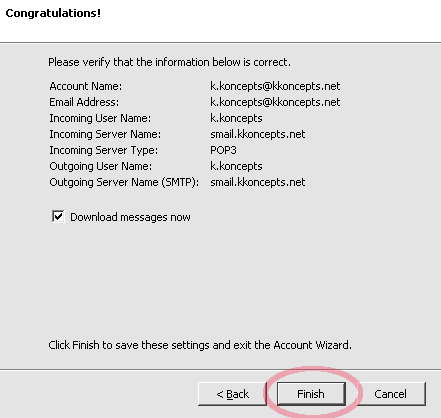Cancel the Account Wizard
This screenshot has width=441, height=418.
point(391,394)
